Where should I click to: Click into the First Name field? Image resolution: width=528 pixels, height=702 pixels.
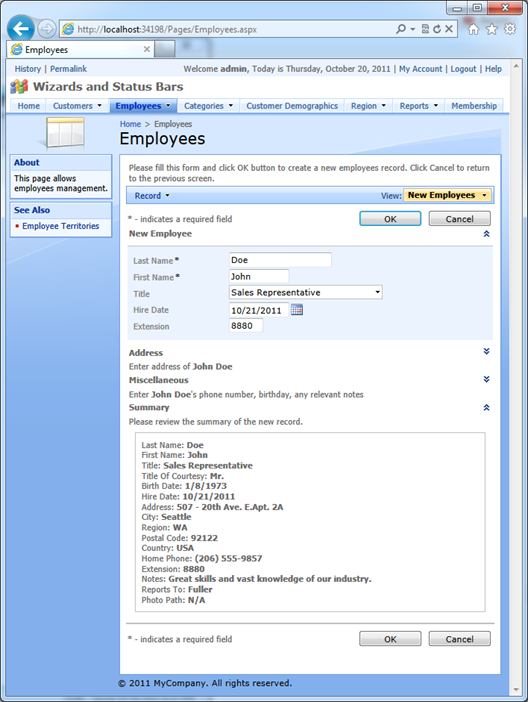coord(259,277)
